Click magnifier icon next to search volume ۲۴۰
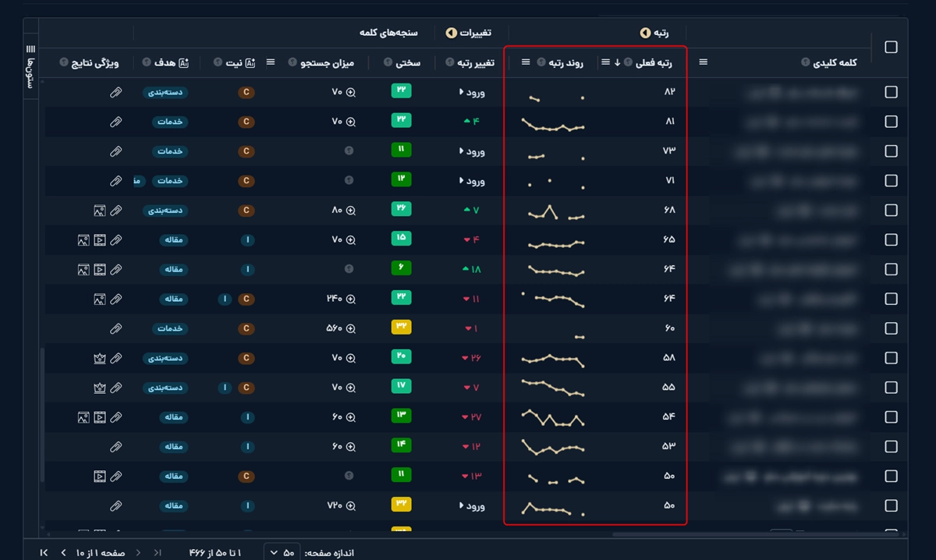 point(351,299)
